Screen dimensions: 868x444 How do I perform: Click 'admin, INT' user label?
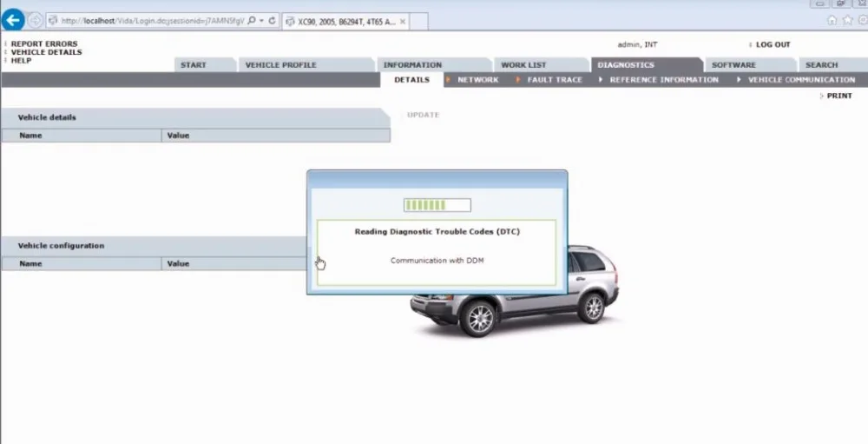pyautogui.click(x=637, y=44)
